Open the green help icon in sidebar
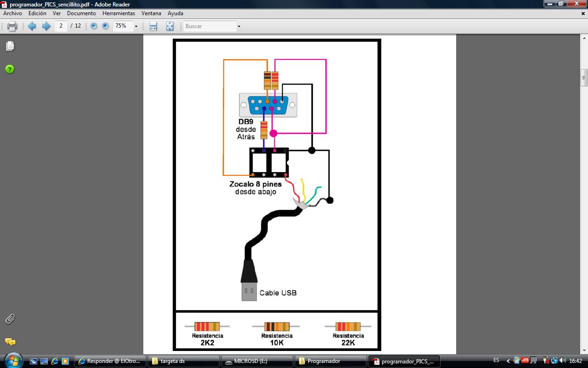 point(10,69)
